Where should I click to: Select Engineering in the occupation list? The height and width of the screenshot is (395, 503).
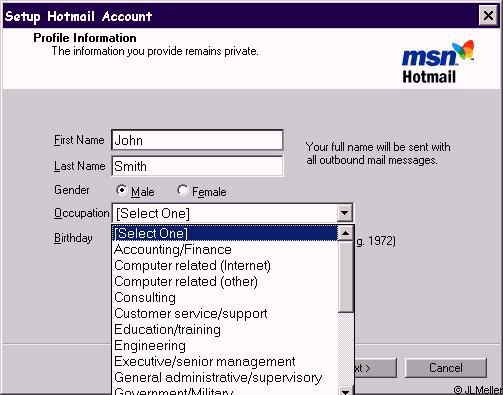tap(225, 345)
